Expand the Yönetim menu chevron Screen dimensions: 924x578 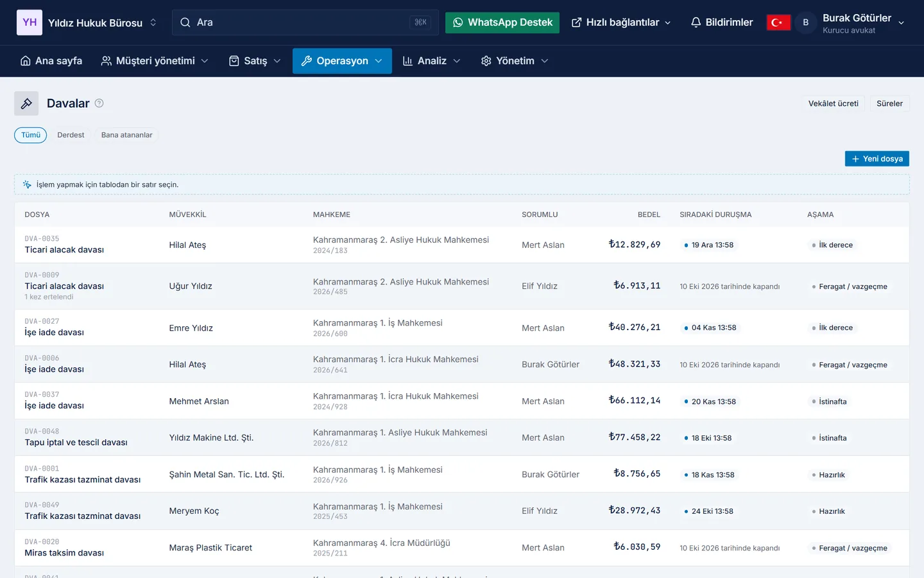coord(545,61)
